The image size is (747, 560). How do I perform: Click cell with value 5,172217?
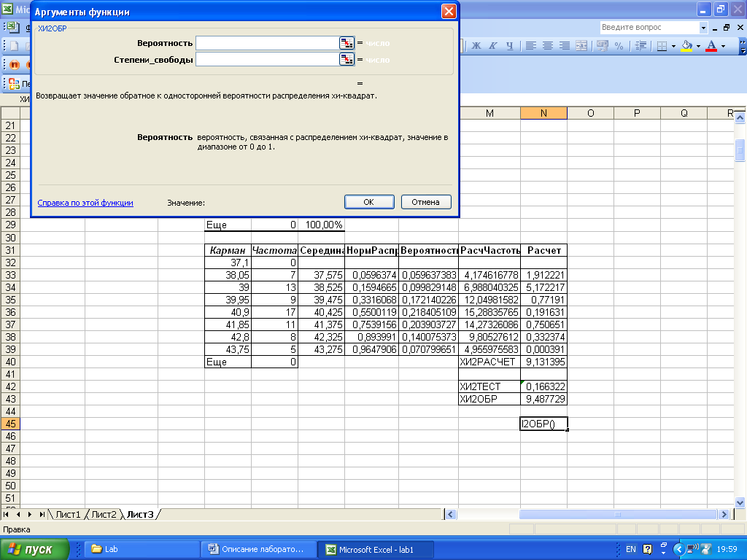[543, 287]
